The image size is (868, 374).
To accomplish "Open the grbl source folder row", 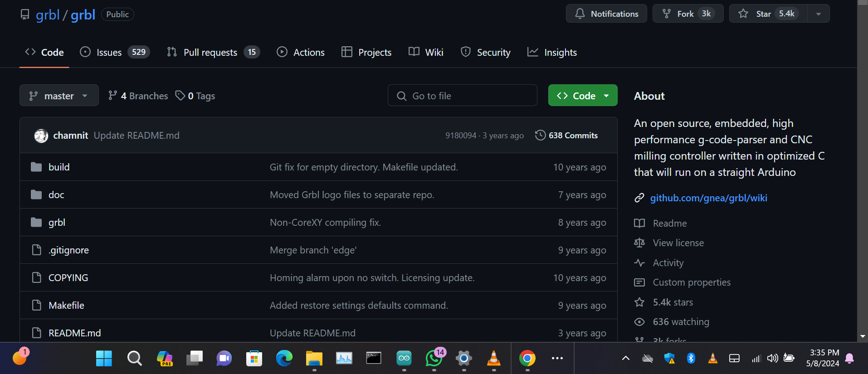I will (318, 222).
